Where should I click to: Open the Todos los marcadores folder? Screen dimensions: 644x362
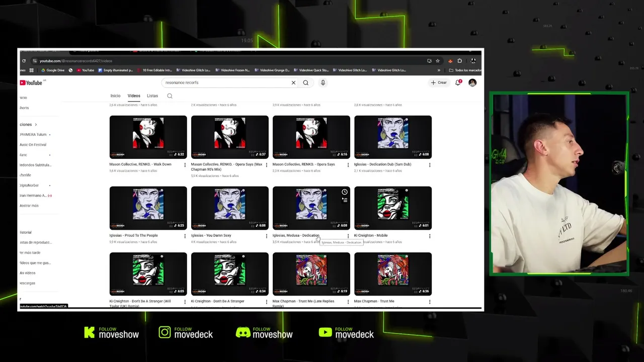click(465, 70)
